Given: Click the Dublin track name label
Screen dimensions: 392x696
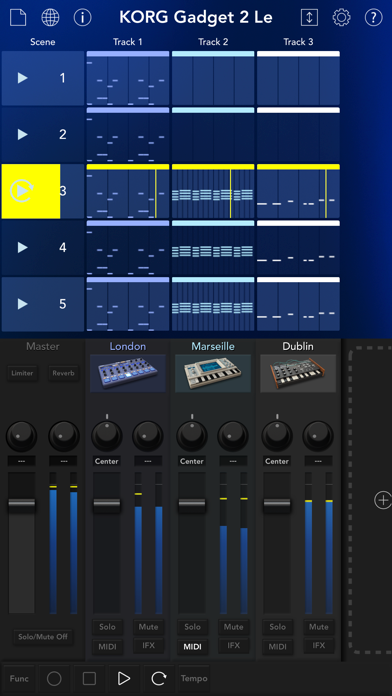Looking at the screenshot, I should point(298,346).
